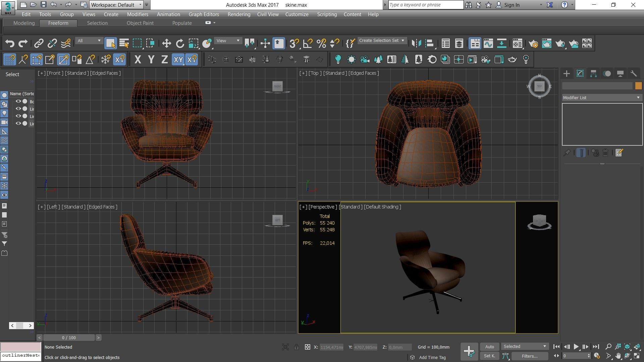Click the orange object color swatch

[638, 86]
